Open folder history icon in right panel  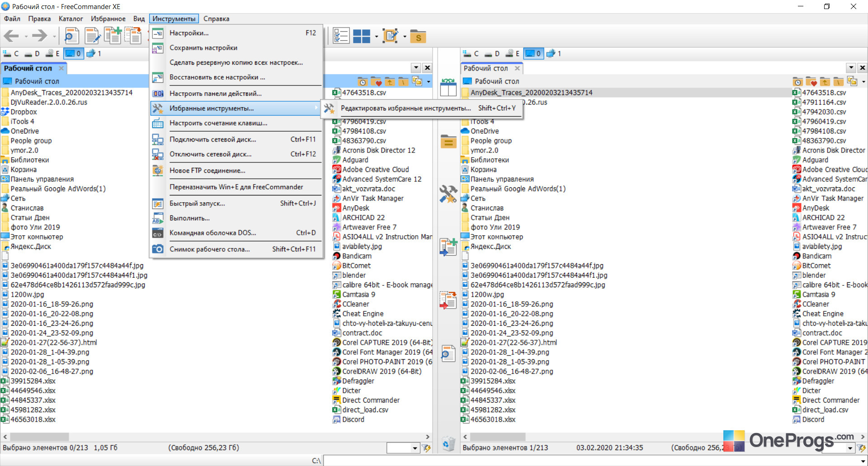tap(797, 81)
